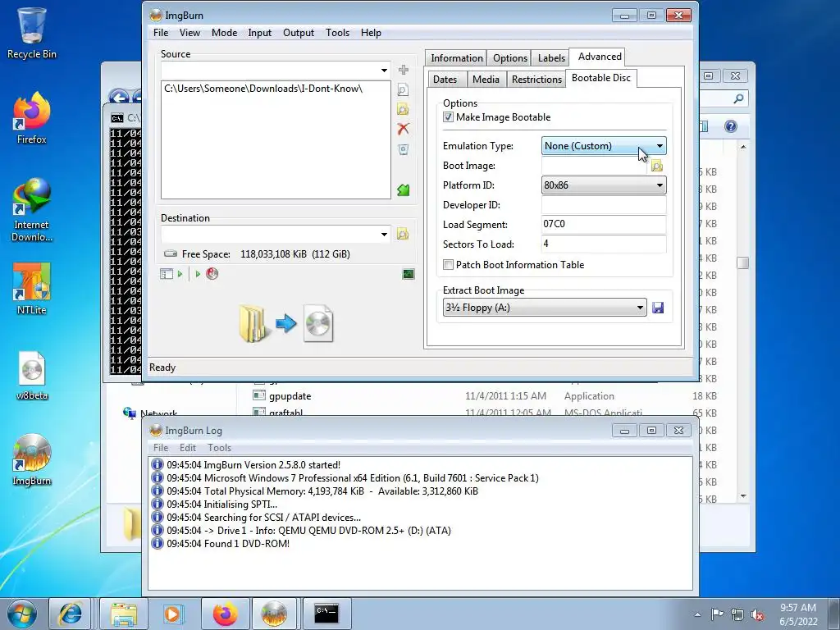The height and width of the screenshot is (630, 840).
Task: Open the Input menu
Action: click(260, 33)
